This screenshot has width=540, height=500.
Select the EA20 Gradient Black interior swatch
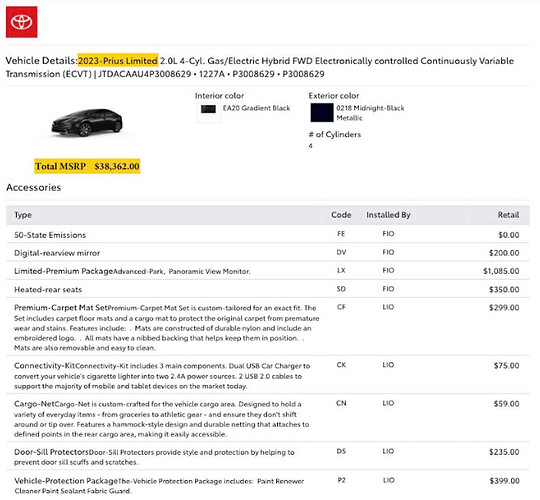[208, 109]
